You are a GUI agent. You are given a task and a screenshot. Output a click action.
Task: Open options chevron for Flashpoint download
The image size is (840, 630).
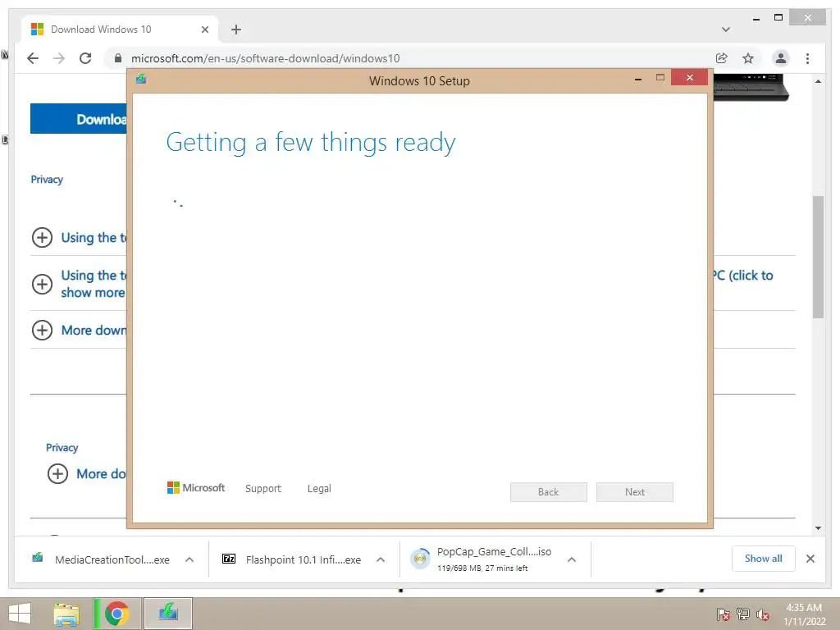click(x=381, y=559)
